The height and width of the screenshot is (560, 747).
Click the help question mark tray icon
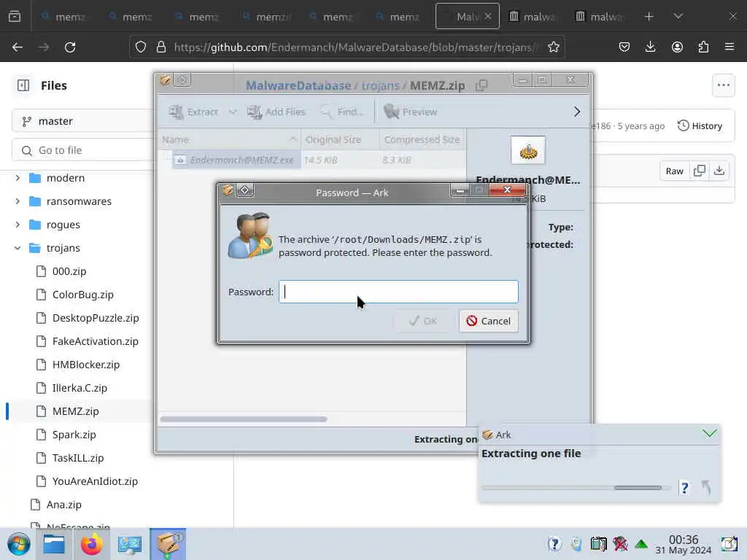[554, 544]
